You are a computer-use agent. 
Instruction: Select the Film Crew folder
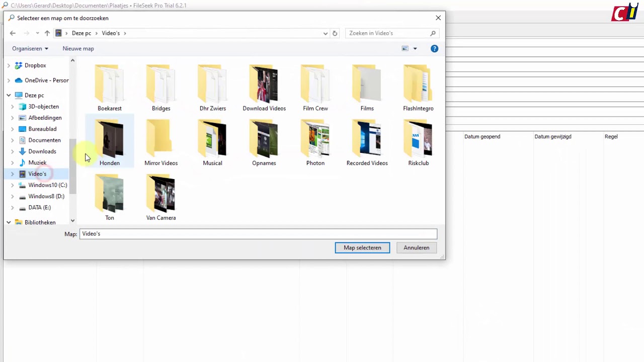click(315, 88)
